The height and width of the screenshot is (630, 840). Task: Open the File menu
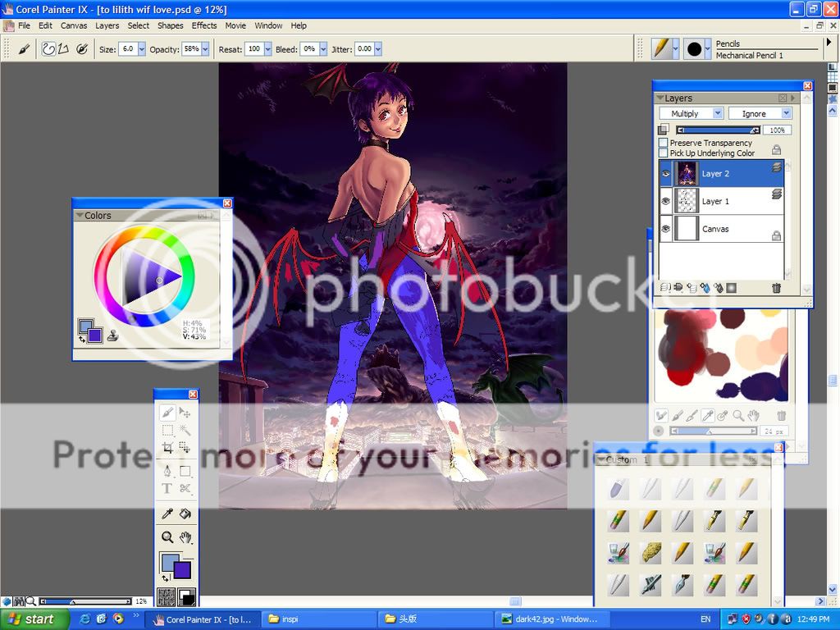(24, 25)
